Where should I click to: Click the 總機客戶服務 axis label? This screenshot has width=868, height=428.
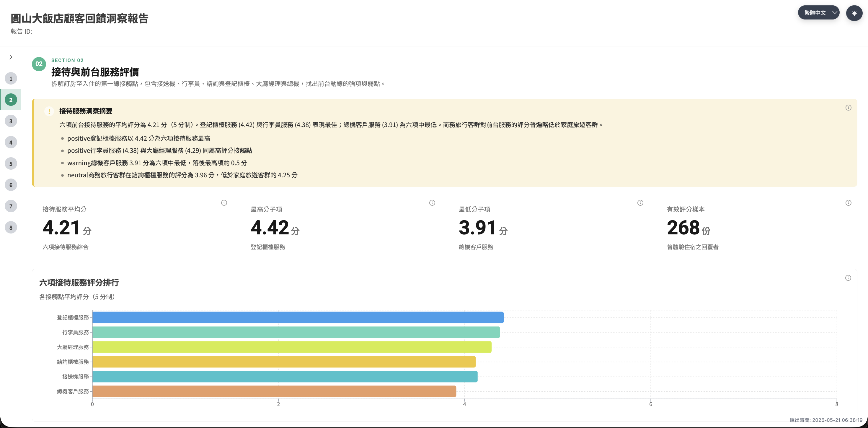point(73,391)
